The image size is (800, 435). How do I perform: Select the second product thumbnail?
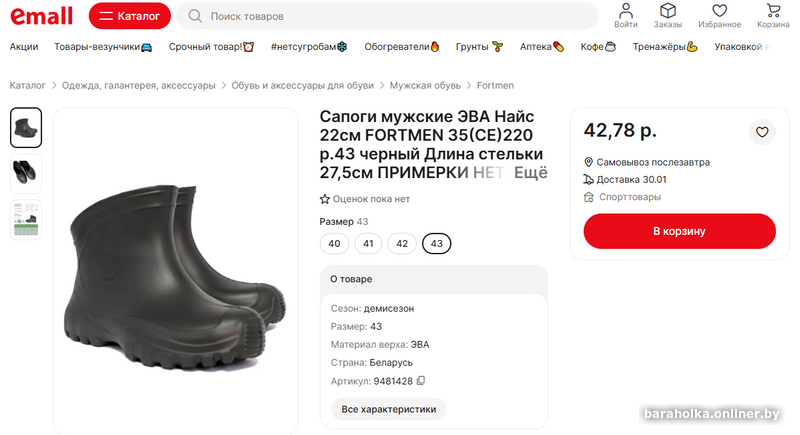(26, 174)
